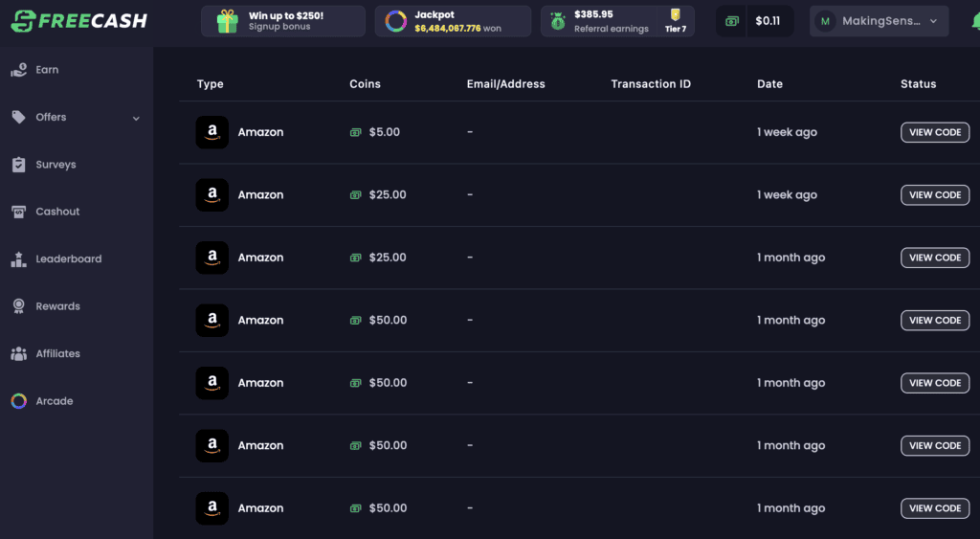Open the Cashout section
This screenshot has height=539, width=980.
coord(57,212)
